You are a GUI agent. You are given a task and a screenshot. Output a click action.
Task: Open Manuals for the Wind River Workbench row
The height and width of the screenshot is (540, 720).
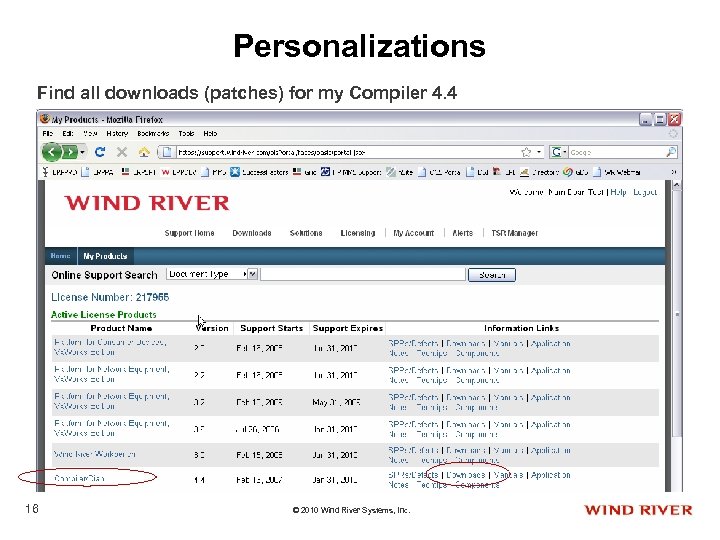[508, 450]
